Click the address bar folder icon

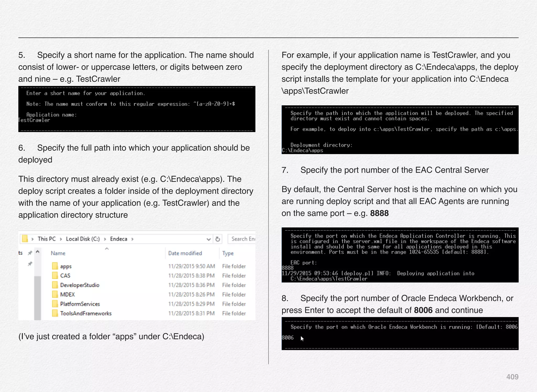(x=25, y=239)
